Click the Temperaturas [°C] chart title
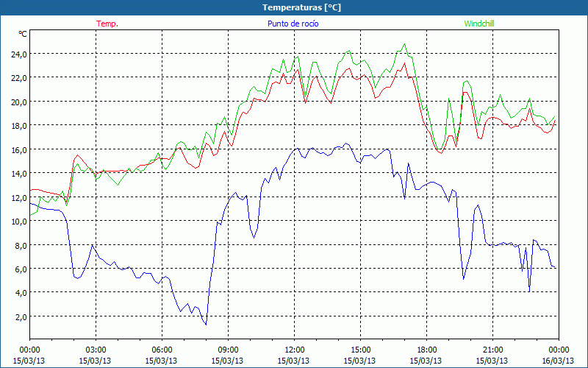 [301, 7]
